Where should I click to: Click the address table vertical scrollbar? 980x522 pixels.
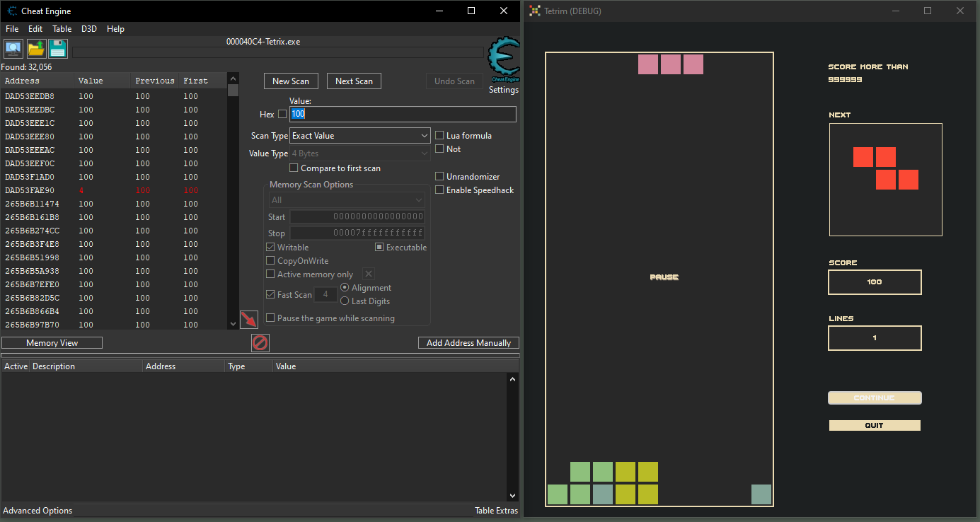tap(514, 437)
